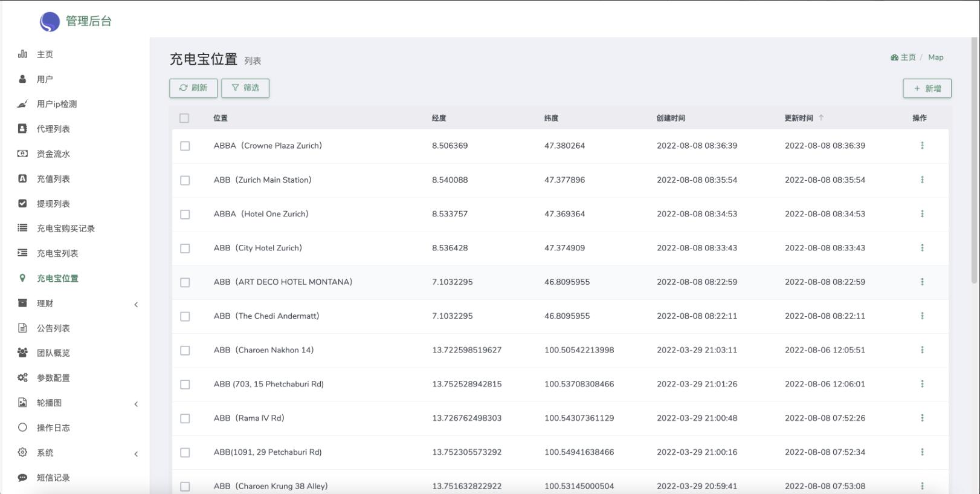
Task: Select the ABB (The Chedi Andermatt) row checkbox
Action: pyautogui.click(x=185, y=316)
